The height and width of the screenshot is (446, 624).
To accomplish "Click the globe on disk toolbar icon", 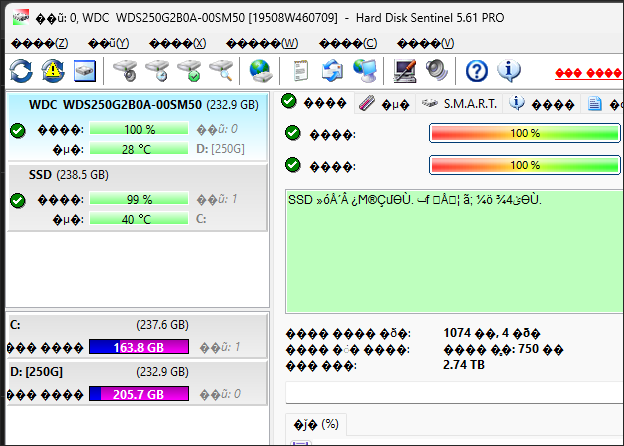I will click(x=260, y=71).
